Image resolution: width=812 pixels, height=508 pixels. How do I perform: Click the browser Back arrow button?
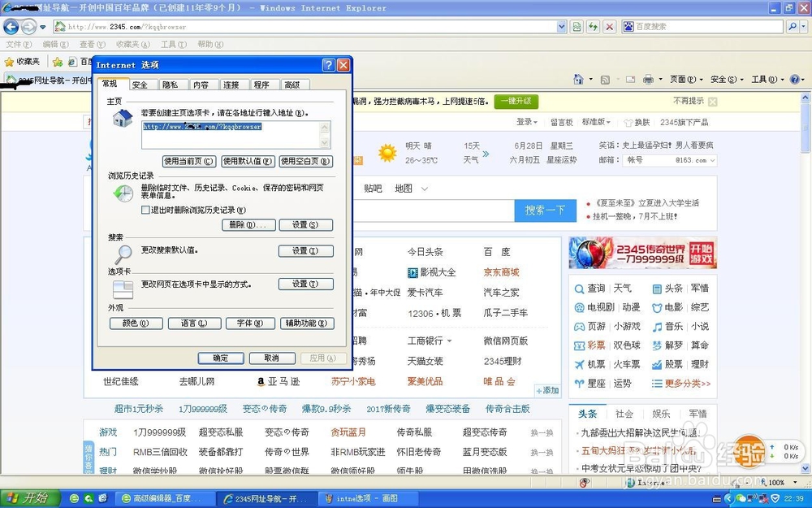pyautogui.click(x=11, y=27)
